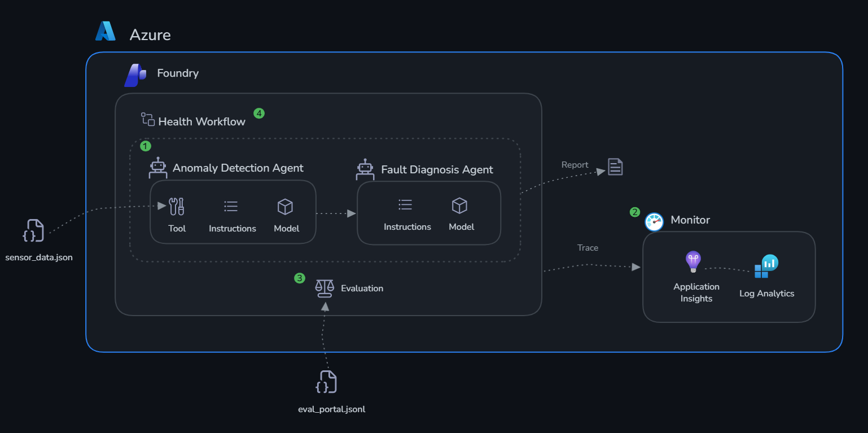Select the Health Workflow icon
The height and width of the screenshot is (433, 868).
coord(148,119)
